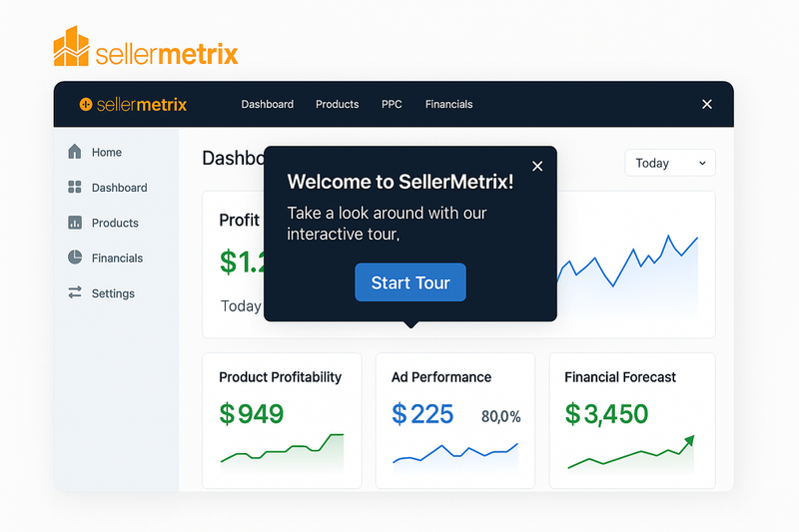Go to Products in top navigation
The width and height of the screenshot is (799, 532).
[338, 105]
